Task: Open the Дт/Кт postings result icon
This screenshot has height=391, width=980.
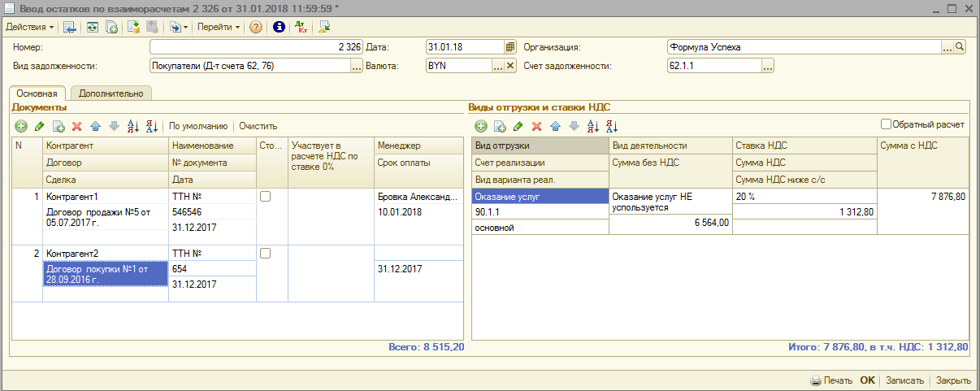Action: [x=301, y=27]
